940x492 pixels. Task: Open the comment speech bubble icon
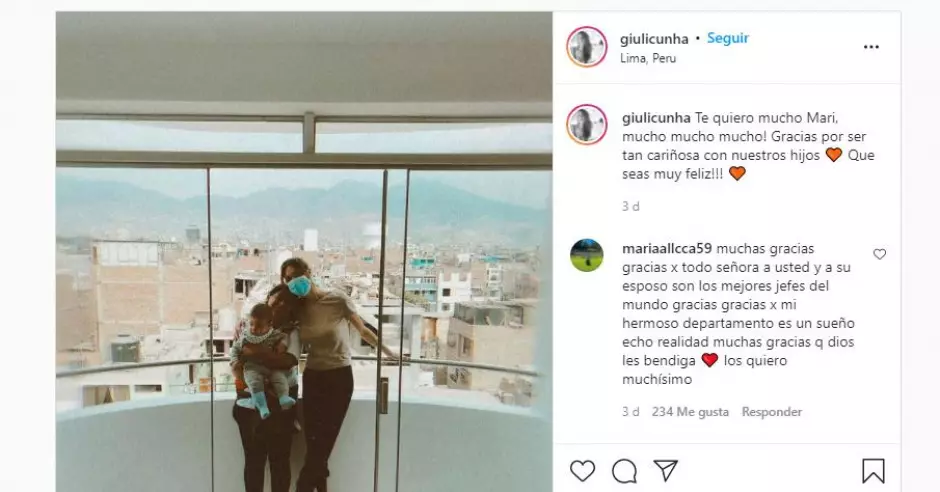[x=624, y=471]
